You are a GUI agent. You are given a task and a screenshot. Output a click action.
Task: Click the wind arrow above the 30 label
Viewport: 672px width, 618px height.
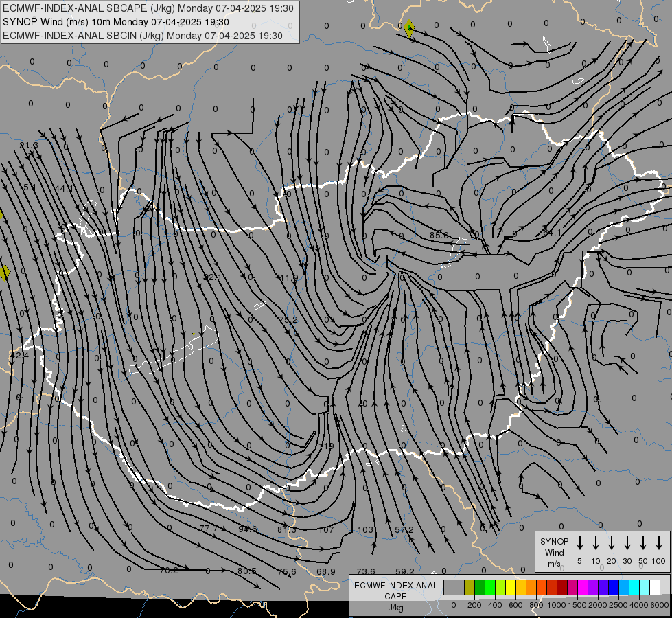tap(627, 543)
